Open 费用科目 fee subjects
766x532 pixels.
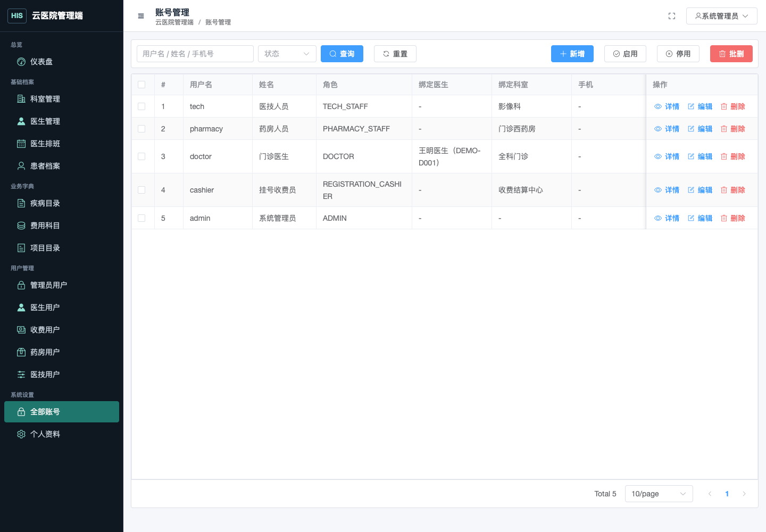pos(62,226)
